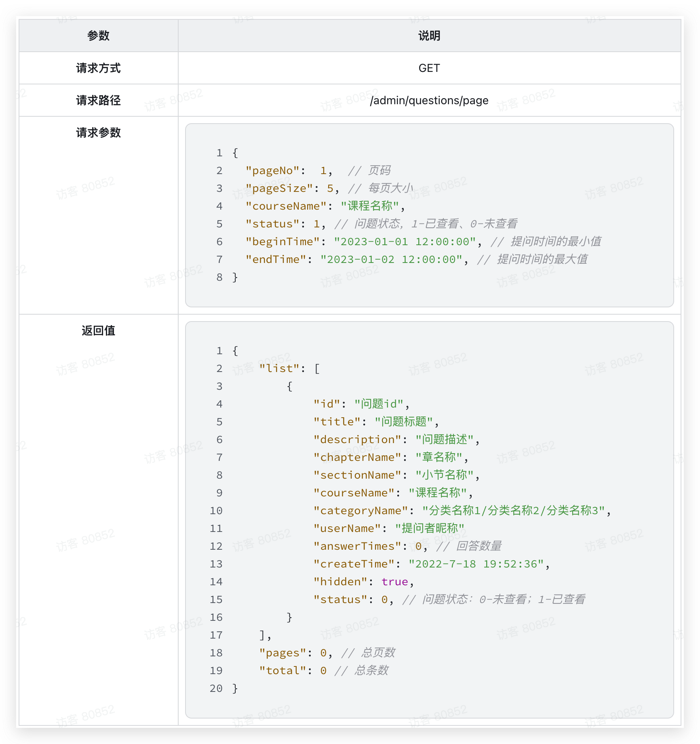The width and height of the screenshot is (700, 744).
Task: Click the /admin/questions/page path
Action: coord(429,100)
